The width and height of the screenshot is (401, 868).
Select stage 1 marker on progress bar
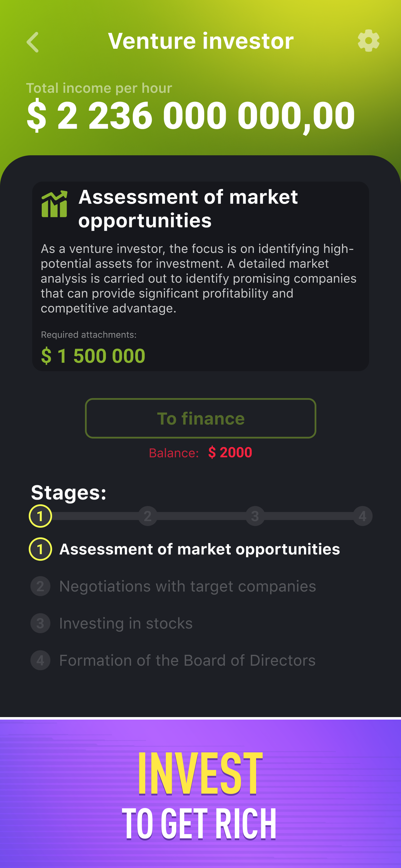[x=40, y=516]
